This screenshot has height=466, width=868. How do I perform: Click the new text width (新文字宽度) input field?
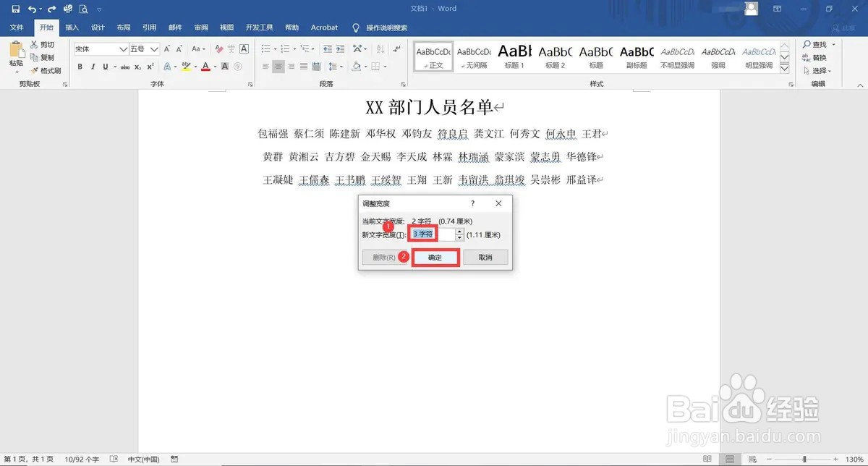click(x=433, y=234)
